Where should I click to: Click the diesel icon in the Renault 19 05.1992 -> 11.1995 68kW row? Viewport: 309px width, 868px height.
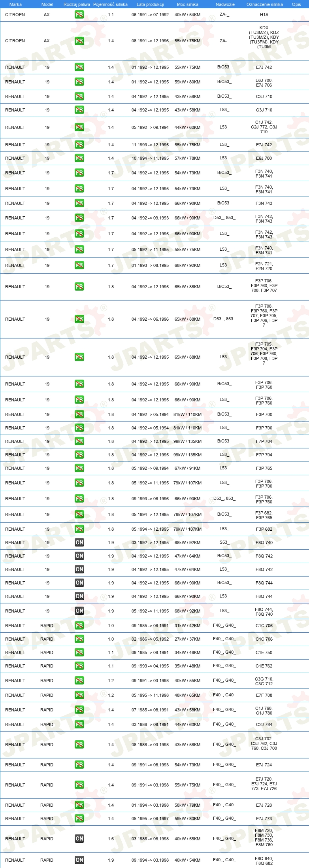click(x=79, y=611)
